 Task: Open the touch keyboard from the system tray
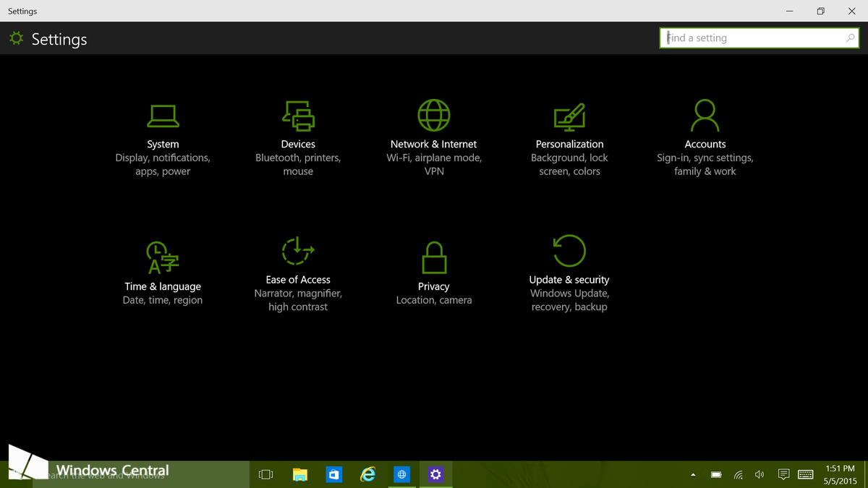pos(806,474)
